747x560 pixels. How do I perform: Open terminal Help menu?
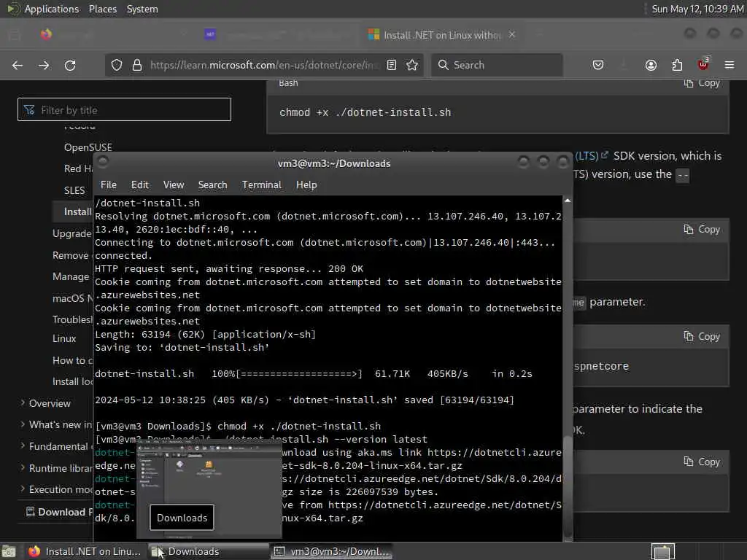coord(306,184)
